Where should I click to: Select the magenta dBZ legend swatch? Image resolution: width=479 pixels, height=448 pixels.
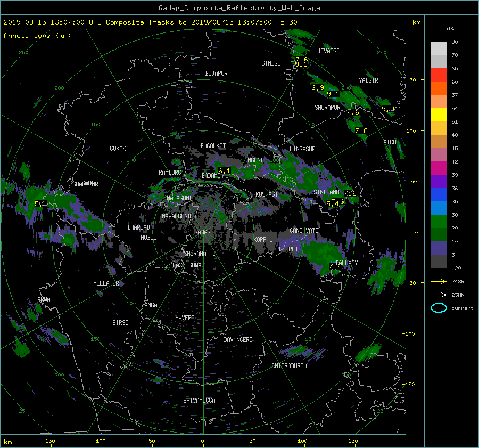(439, 168)
